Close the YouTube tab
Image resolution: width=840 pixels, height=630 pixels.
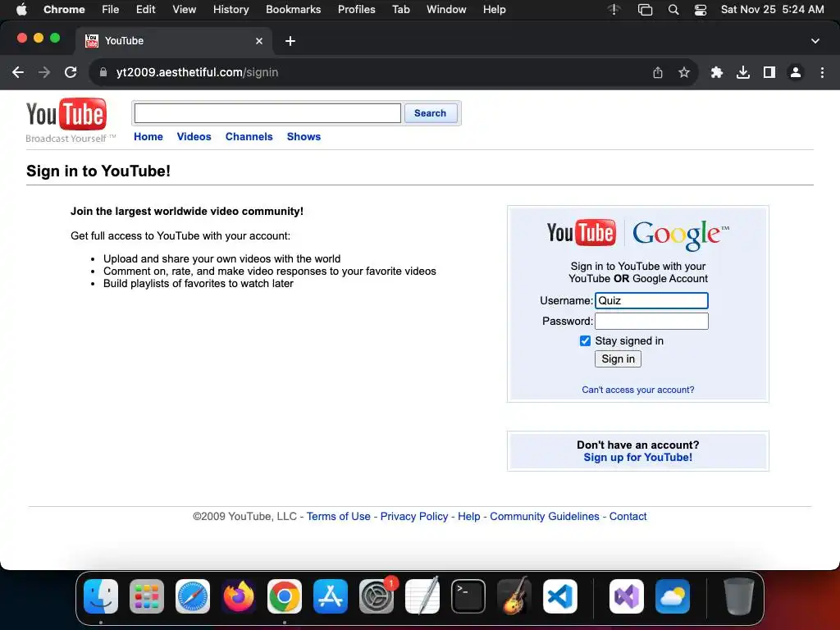[x=259, y=41]
